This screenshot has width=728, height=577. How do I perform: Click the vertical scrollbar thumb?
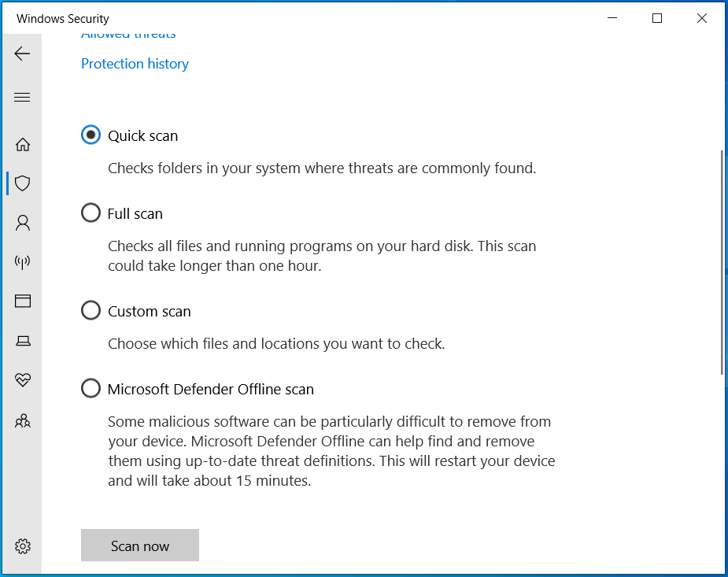722,262
